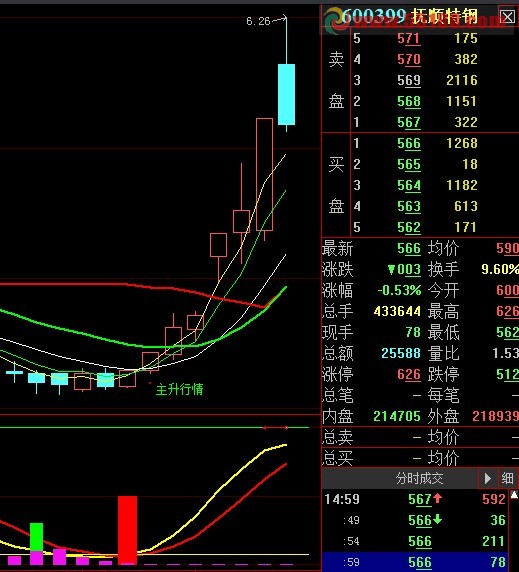Click buy volume 1268

[462, 143]
